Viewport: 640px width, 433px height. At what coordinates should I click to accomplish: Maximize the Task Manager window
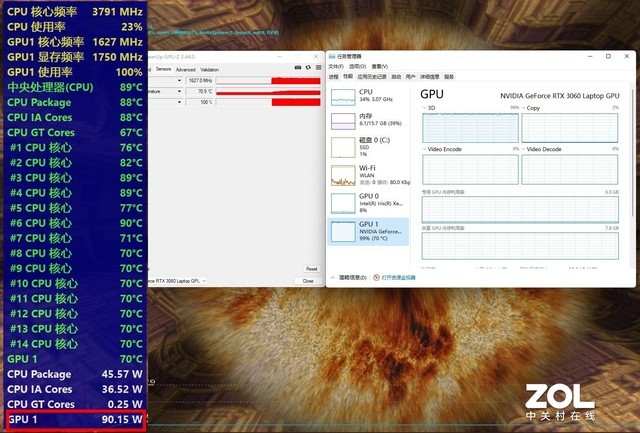point(608,56)
